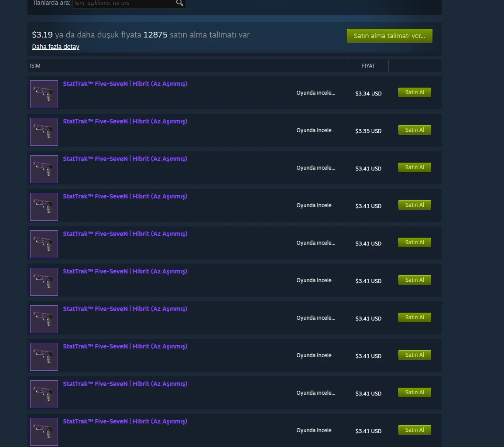Open the 'Daha fazla detay' link
The width and height of the screenshot is (504, 447).
point(55,47)
